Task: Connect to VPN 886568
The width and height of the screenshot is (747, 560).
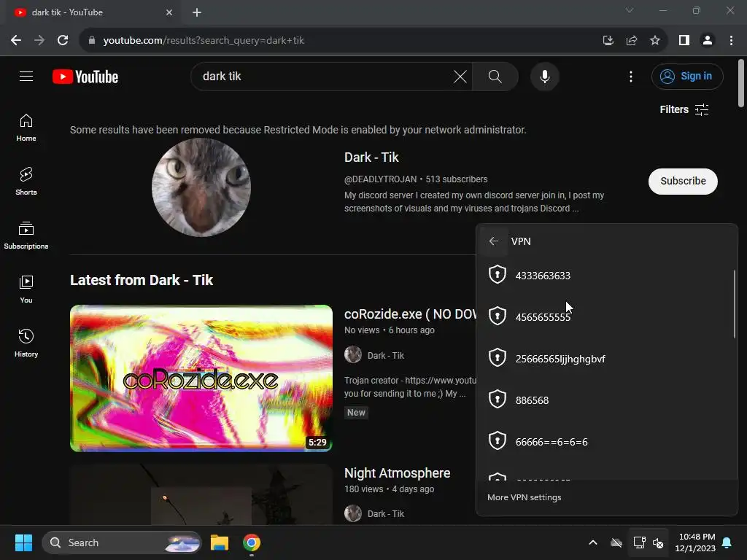Action: point(606,400)
